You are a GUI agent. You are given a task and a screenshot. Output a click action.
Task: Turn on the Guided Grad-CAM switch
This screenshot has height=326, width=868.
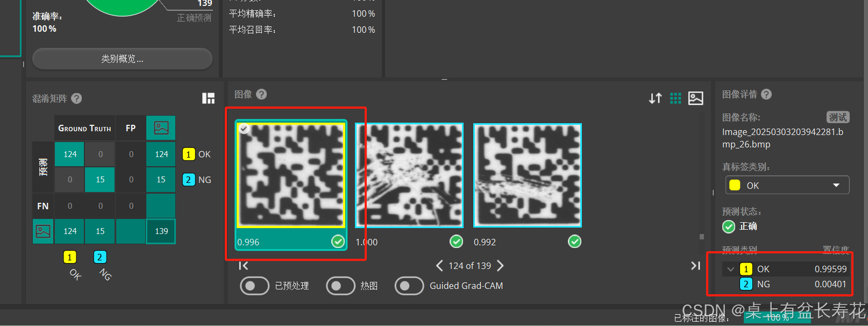pyautogui.click(x=409, y=286)
